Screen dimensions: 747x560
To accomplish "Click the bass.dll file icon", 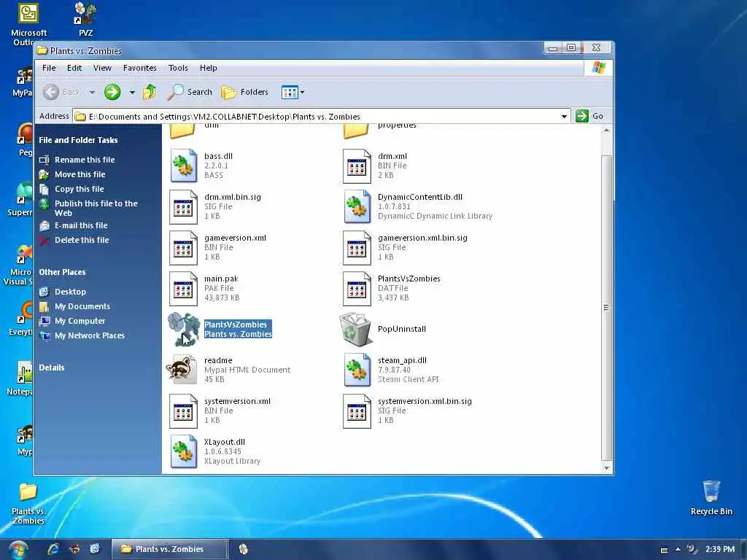I will click(x=183, y=166).
